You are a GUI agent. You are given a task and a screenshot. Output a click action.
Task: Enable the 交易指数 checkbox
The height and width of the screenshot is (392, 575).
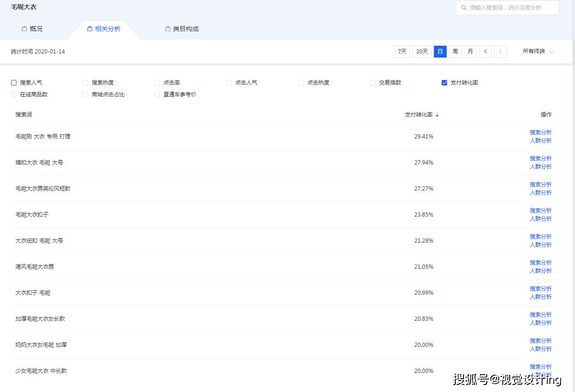point(373,83)
